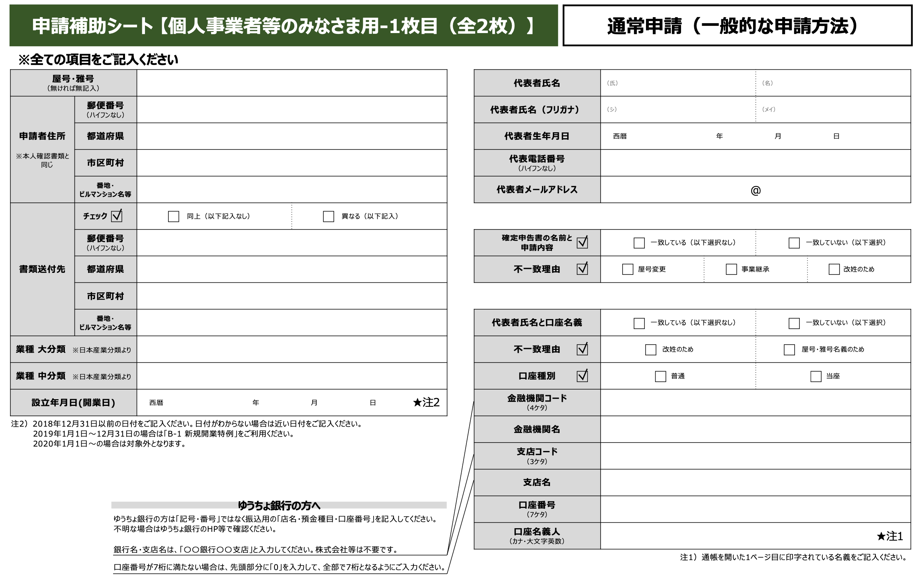Click the note mentioning B-1 新規開業特例
This screenshot has width=924, height=584.
click(164, 434)
